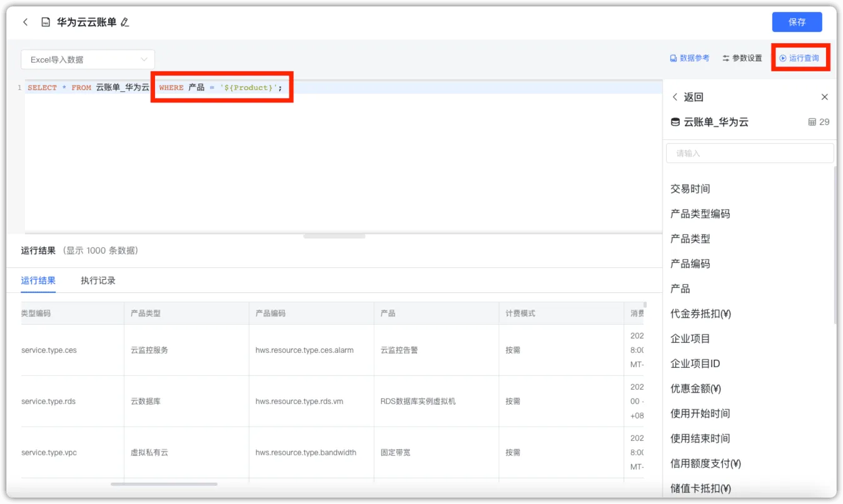
Task: Click 按需 in the 云监控告警 row
Action: tap(513, 350)
